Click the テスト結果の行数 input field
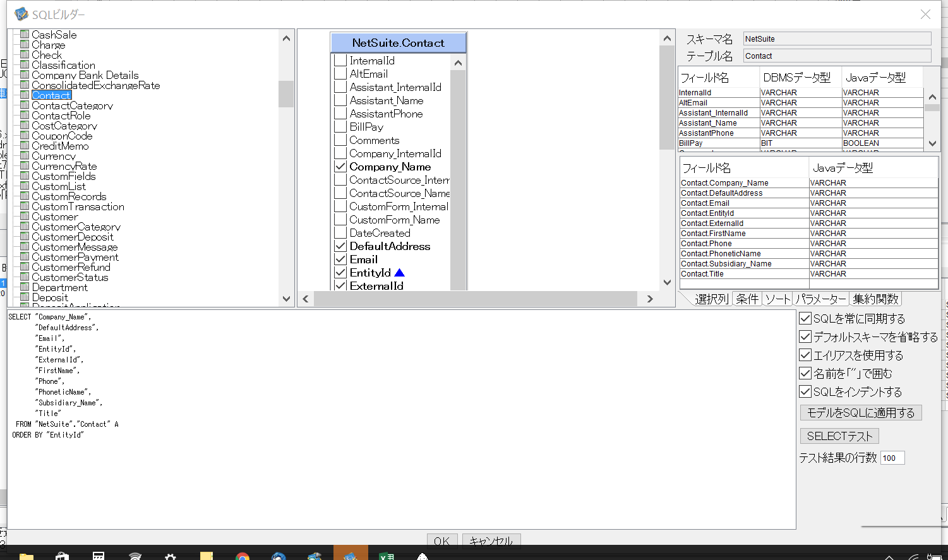948x560 pixels. [892, 458]
